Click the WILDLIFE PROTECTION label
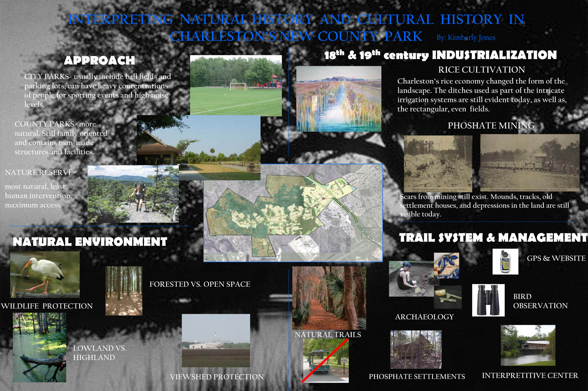Screen dimensions: 588x391 47,306
